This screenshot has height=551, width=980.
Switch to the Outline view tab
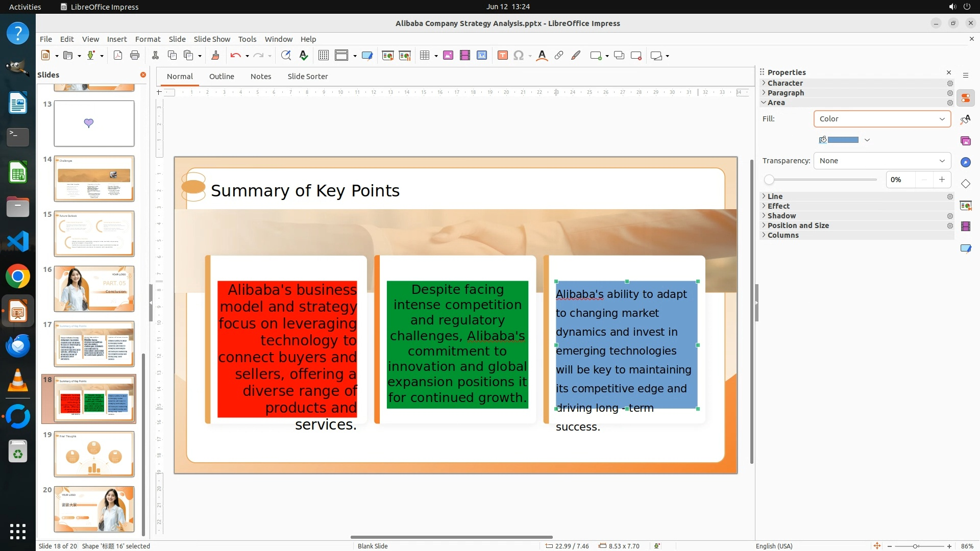(x=222, y=77)
